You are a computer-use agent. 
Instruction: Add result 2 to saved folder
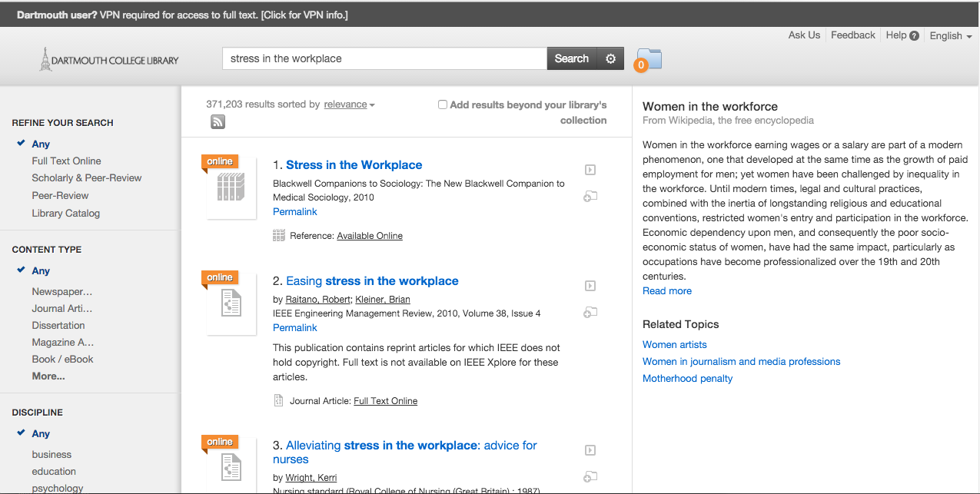[590, 313]
